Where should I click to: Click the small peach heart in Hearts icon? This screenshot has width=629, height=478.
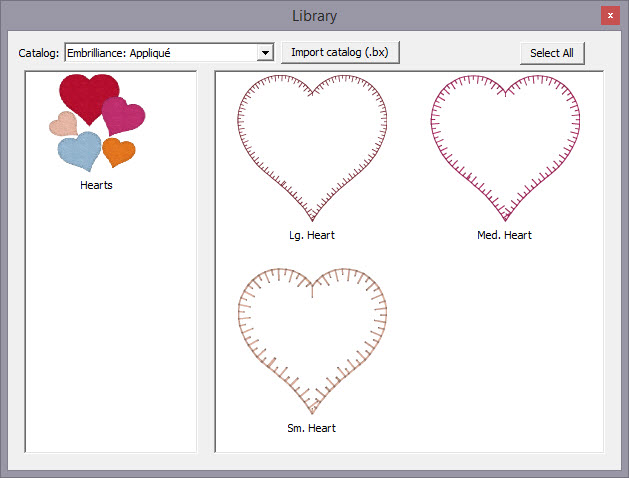[x=64, y=124]
